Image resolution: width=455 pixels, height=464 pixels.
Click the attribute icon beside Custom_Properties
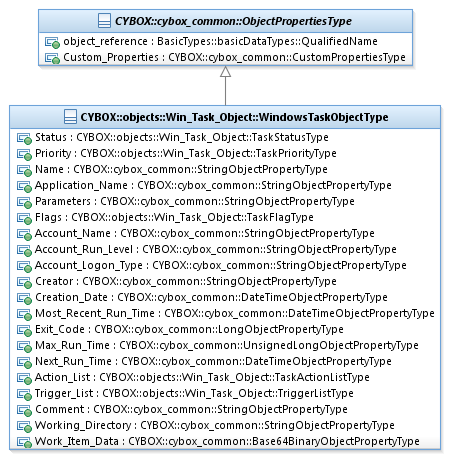[x=52, y=58]
